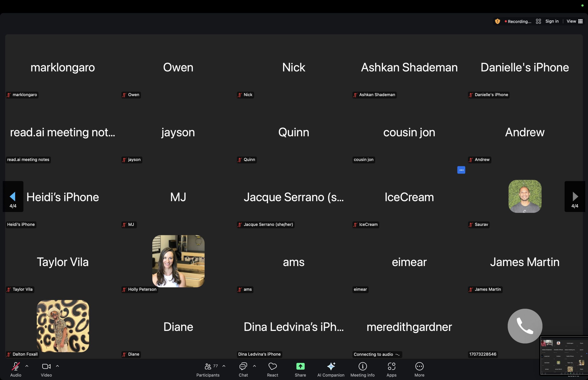Viewport: 588px width, 380px height.
Task: Expand audio options caret
Action: pyautogui.click(x=27, y=366)
